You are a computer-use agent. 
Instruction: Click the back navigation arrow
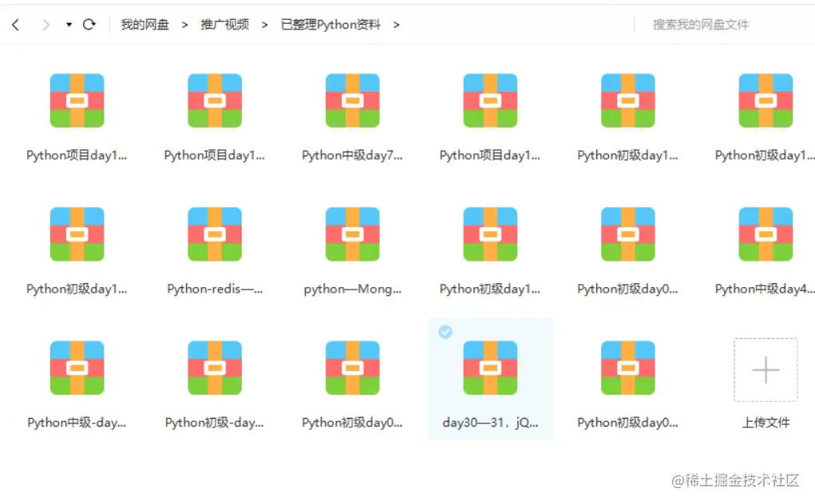pos(14,24)
